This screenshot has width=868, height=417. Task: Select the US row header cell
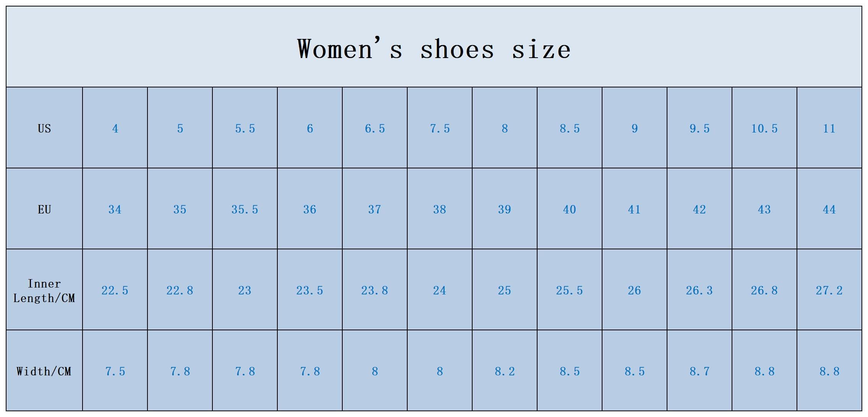44,128
